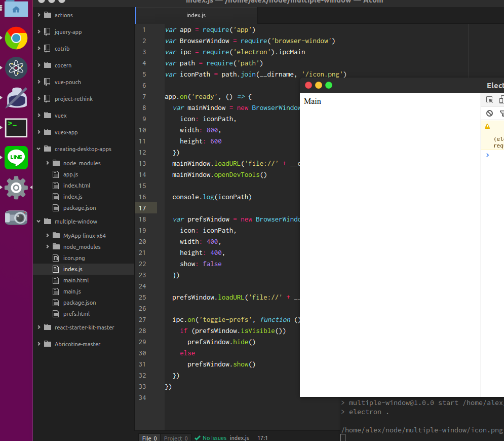Expand the MyApp-linux-x64 folder
Viewport: 504px width, 441px height.
[48, 236]
